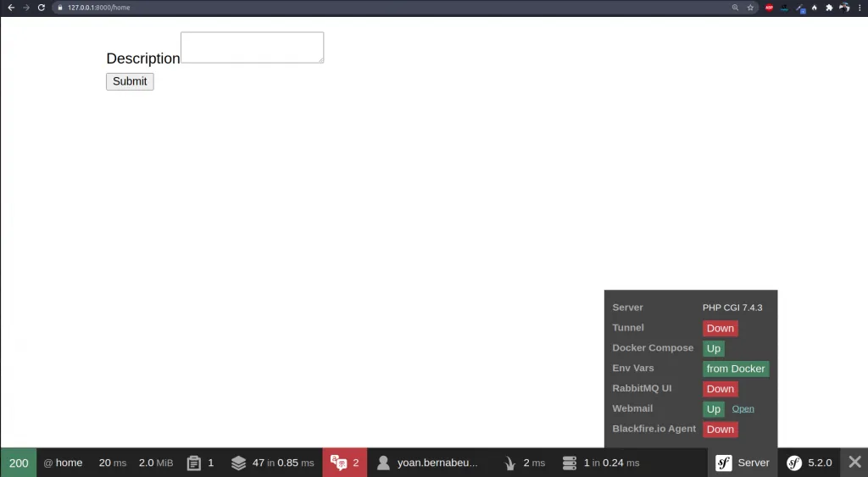Click the Twig render time icon

(x=510, y=463)
